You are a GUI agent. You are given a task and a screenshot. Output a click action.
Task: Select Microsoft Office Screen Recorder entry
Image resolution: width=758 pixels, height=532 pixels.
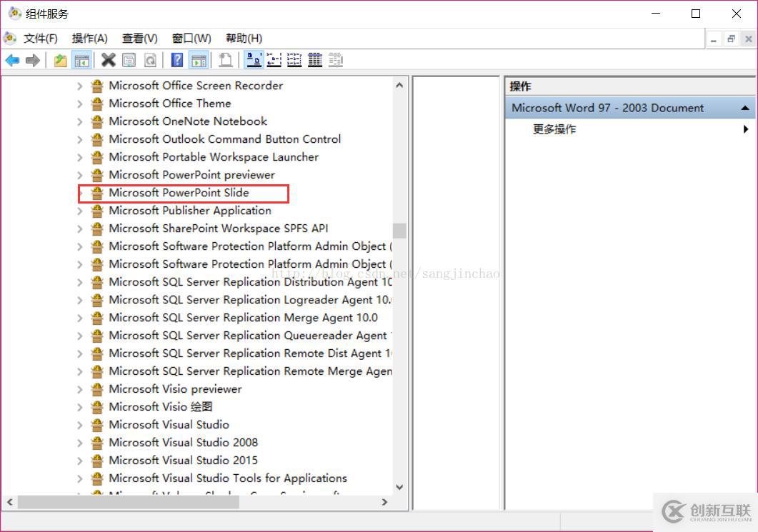(x=196, y=86)
